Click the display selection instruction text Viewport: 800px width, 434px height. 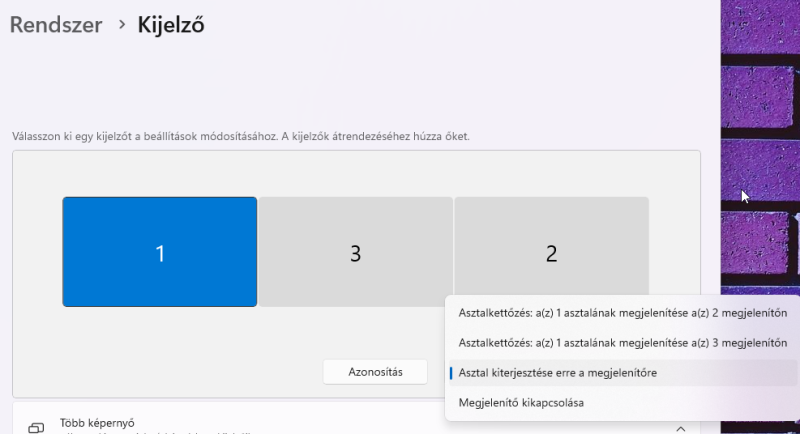coord(240,135)
